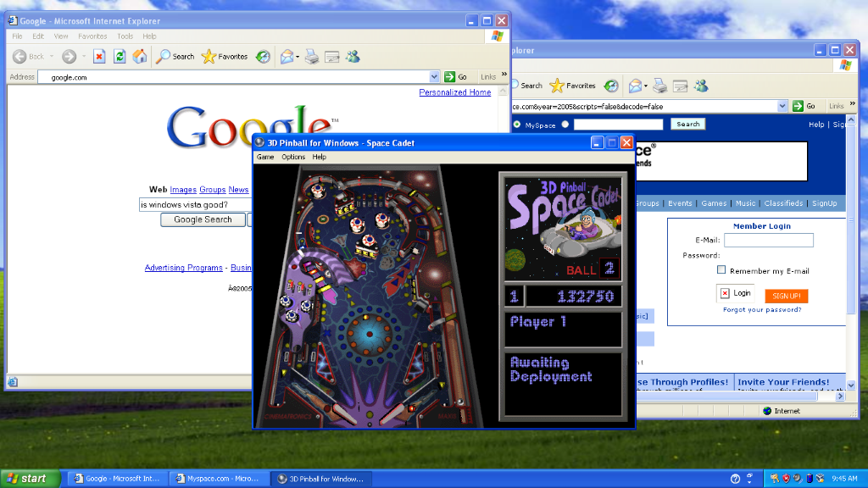Screen dimensions: 868x488
Task: Click Edit icon in Google IE toolbar
Action: pyautogui.click(x=332, y=57)
